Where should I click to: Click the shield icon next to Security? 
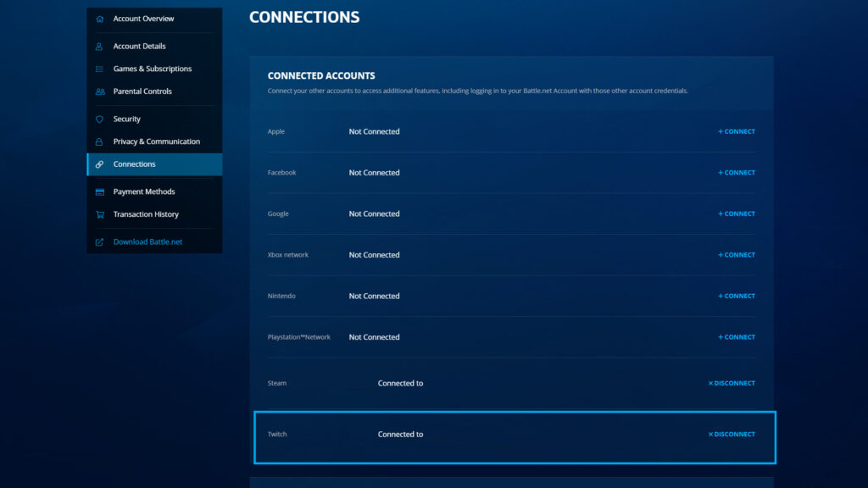(x=100, y=119)
